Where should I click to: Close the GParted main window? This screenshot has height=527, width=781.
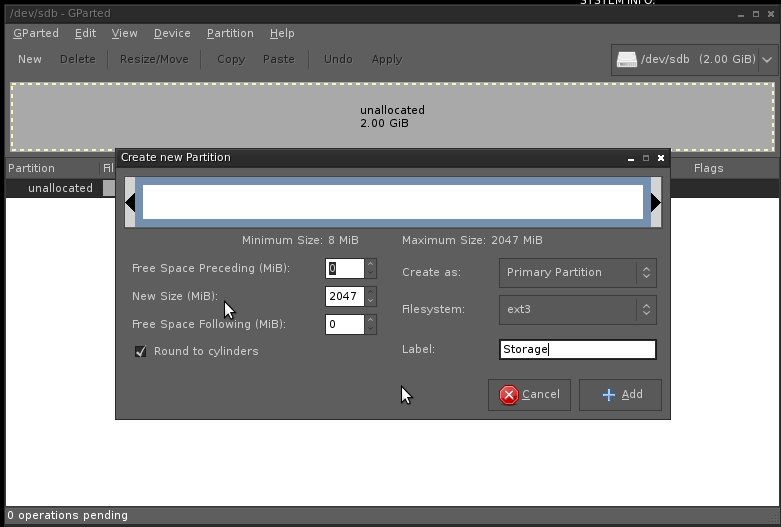(x=771, y=14)
